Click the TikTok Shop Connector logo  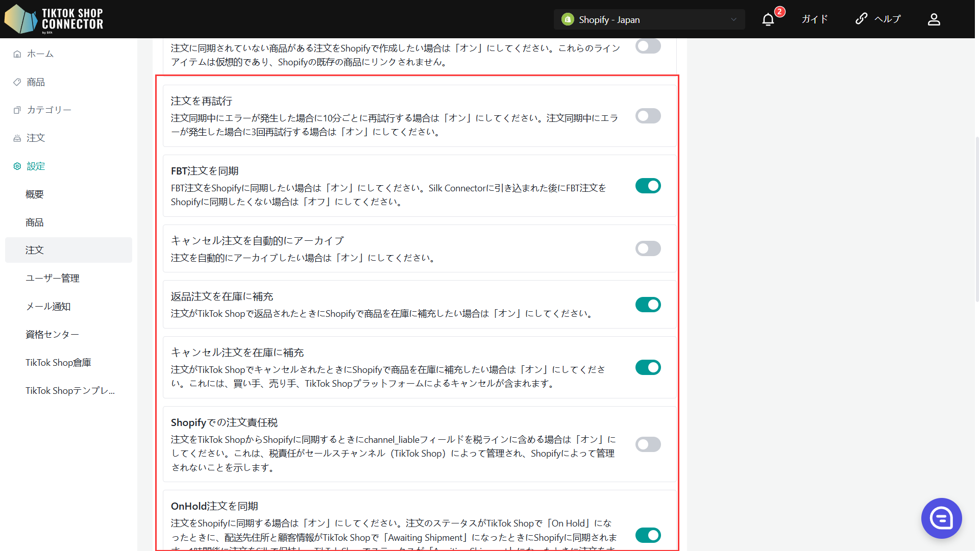tap(54, 19)
